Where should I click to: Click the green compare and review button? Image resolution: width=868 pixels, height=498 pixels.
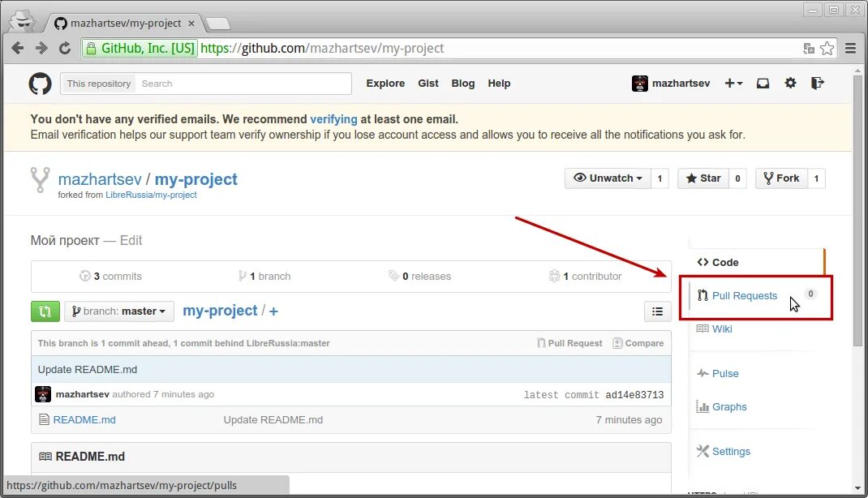tap(45, 311)
